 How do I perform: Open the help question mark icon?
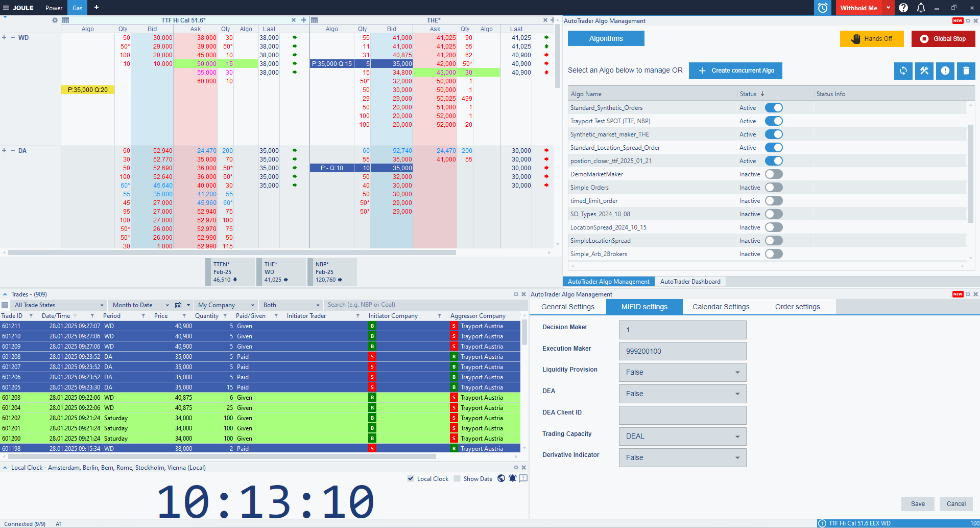tap(903, 8)
